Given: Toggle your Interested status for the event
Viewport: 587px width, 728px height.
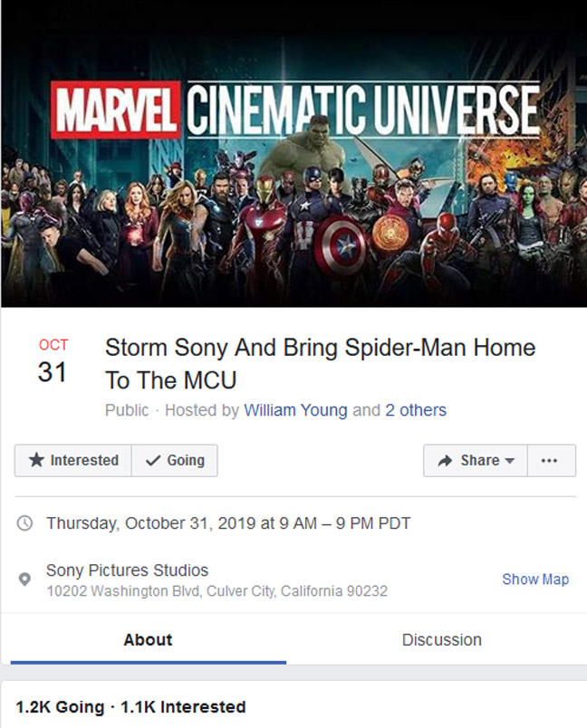Looking at the screenshot, I should 72,460.
